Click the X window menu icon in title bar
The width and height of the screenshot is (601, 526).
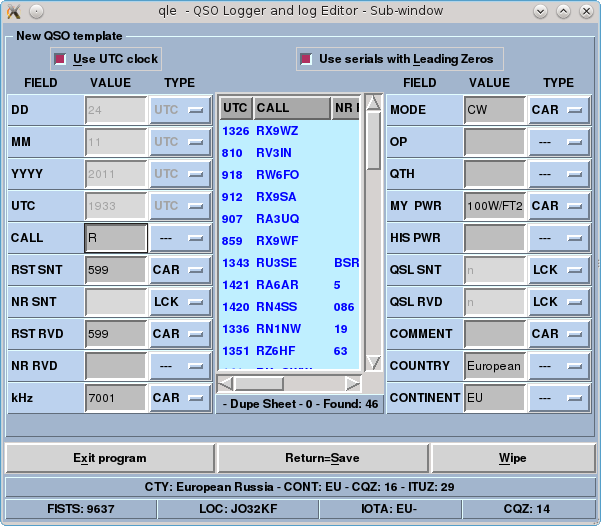coord(13,11)
